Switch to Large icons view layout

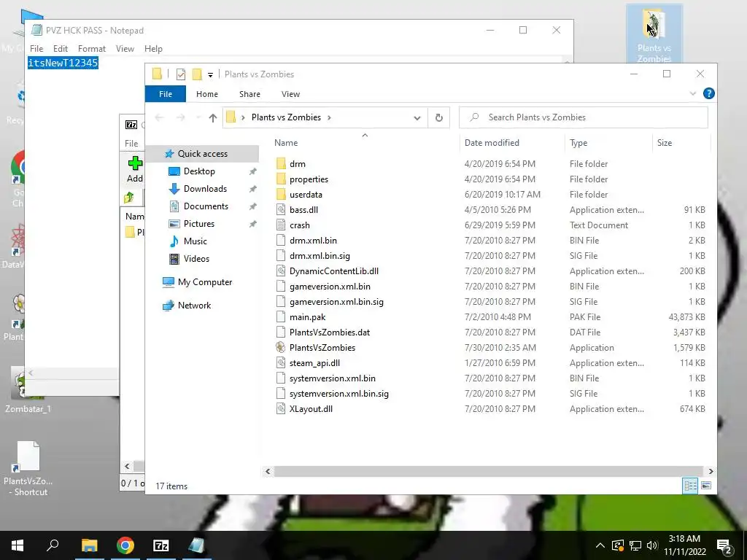pyautogui.click(x=706, y=486)
